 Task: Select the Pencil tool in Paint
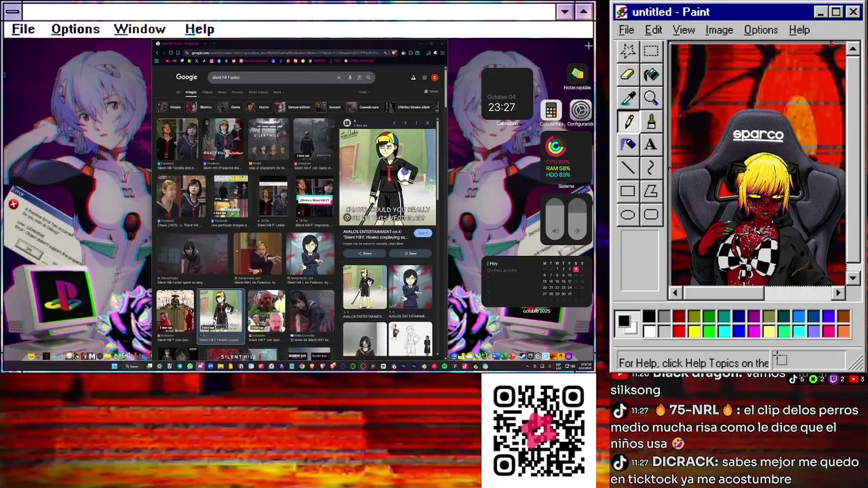(x=628, y=122)
